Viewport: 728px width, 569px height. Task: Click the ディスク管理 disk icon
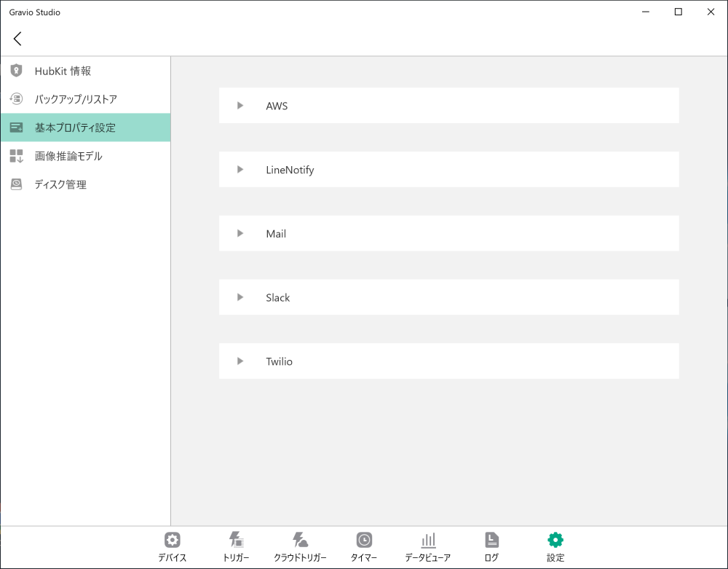(16, 184)
